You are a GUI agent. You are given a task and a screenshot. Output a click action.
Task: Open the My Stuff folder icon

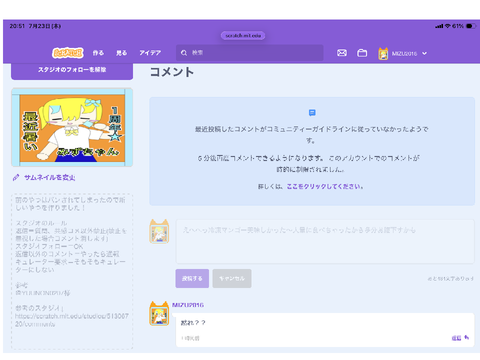362,53
